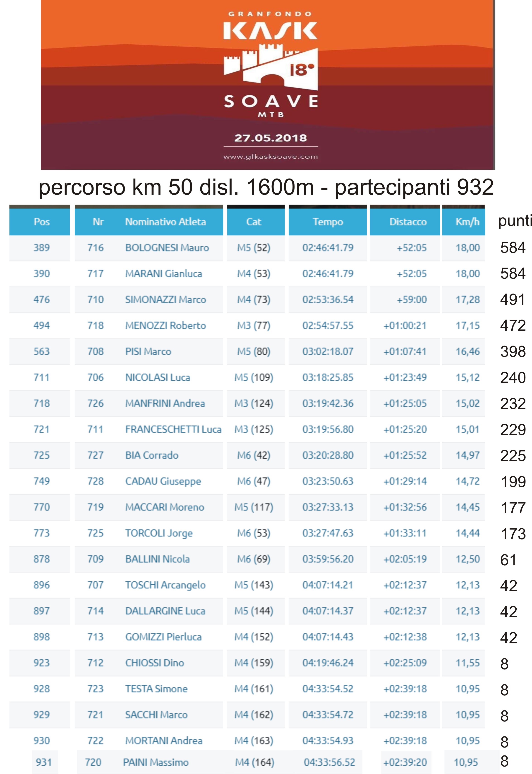Select the Distacco column header
The height and width of the screenshot is (774, 532).
408,222
